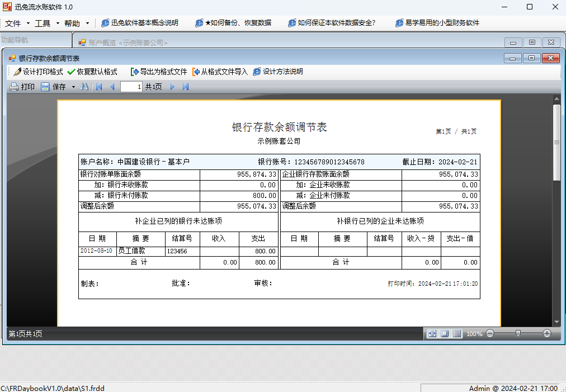This screenshot has height=392, width=566.
Task: Click the company name 示例账套公司
Action: pos(279,141)
